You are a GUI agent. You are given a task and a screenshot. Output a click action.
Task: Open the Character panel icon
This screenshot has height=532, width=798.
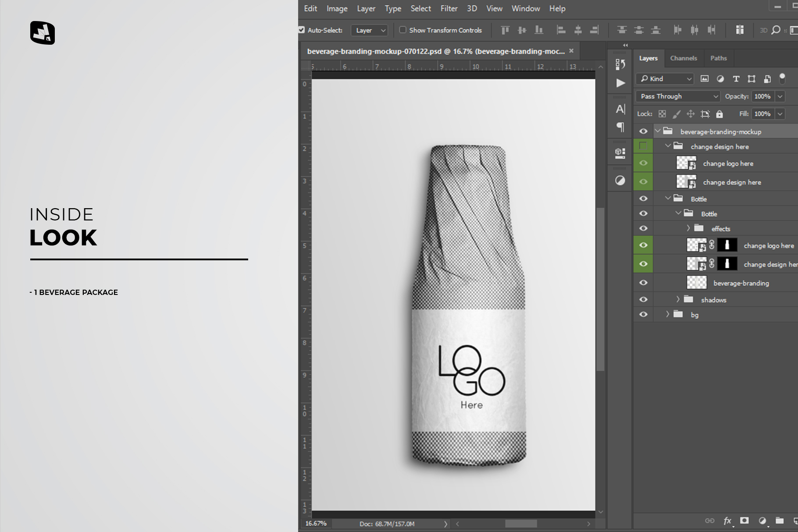[x=620, y=109]
